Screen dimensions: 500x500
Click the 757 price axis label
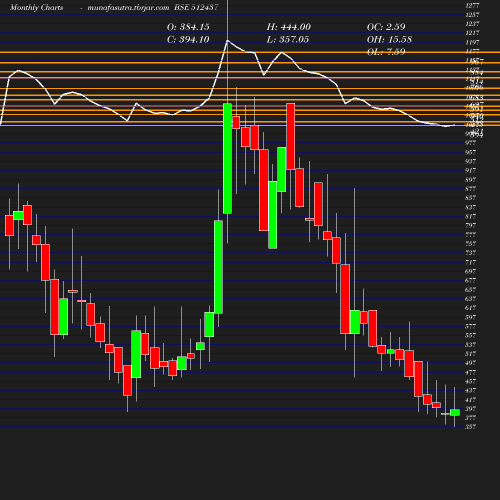470,243
